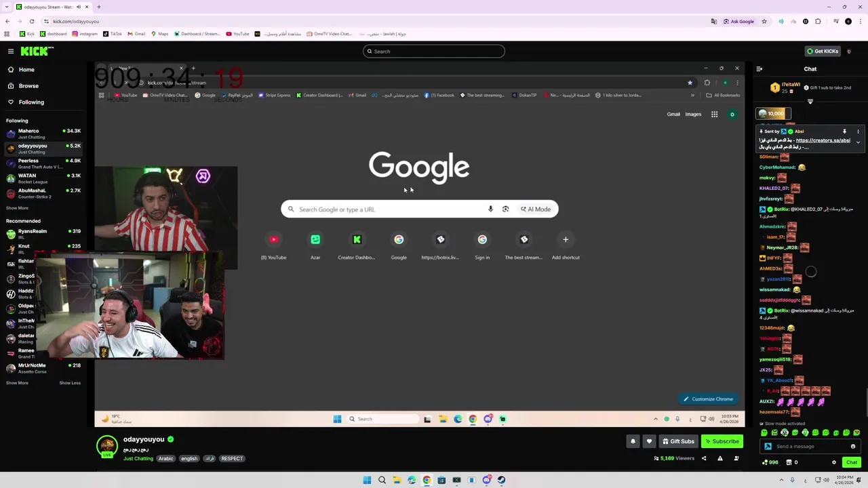Open the Gmail bookmark in the bookmarks bar
Viewport: 868px width, 488px height.
tap(136, 34)
